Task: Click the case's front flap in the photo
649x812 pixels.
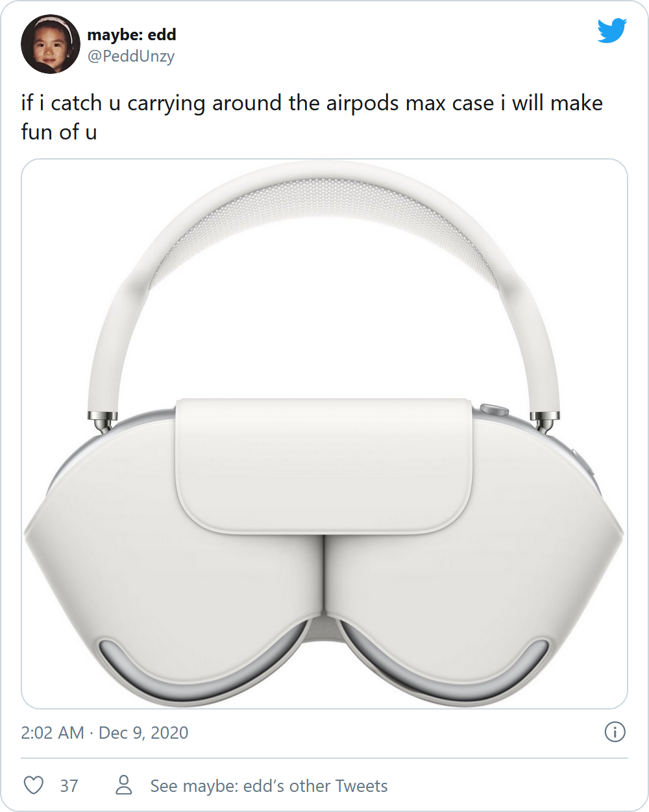Action: (324, 466)
